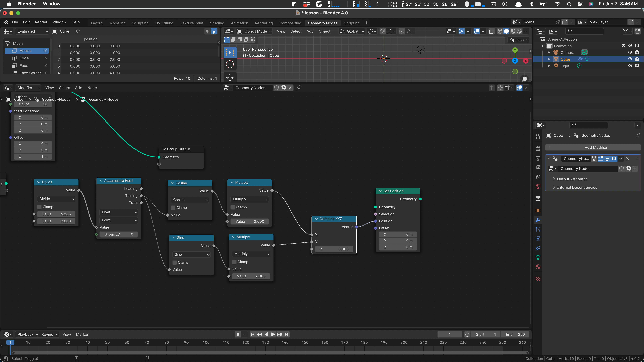Image resolution: width=644 pixels, height=362 pixels.
Task: Open the Scene properties tab
Action: click(x=538, y=177)
